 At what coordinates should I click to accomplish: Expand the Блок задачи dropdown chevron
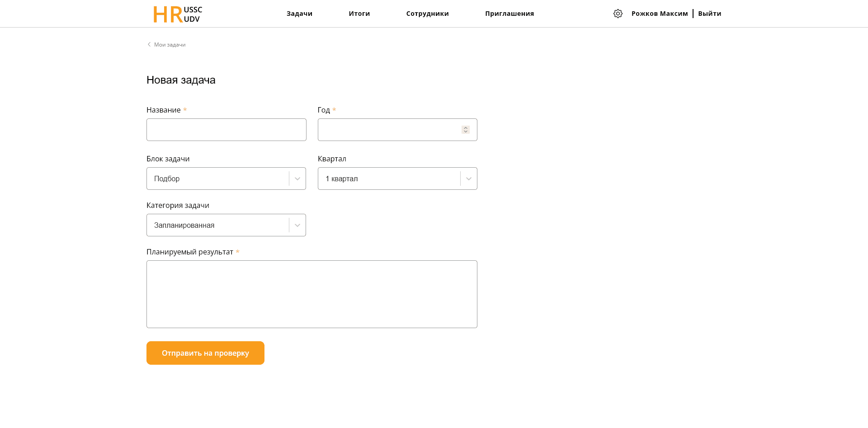[x=297, y=179]
